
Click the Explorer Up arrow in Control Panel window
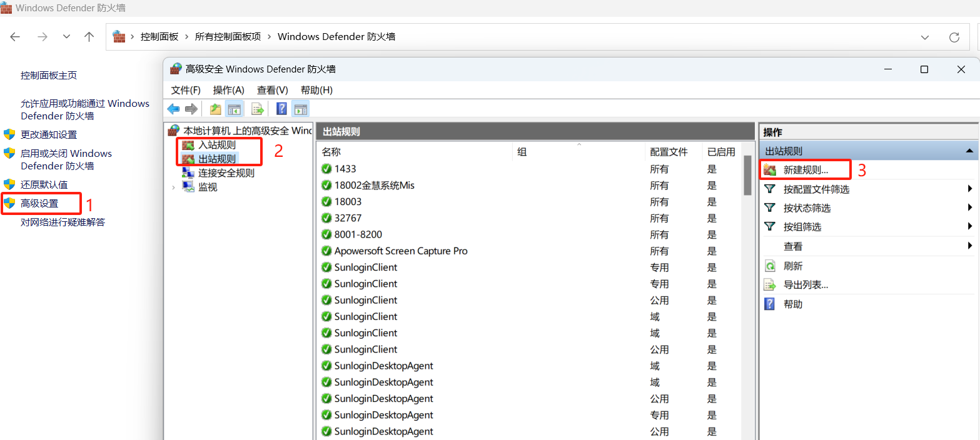(x=89, y=37)
